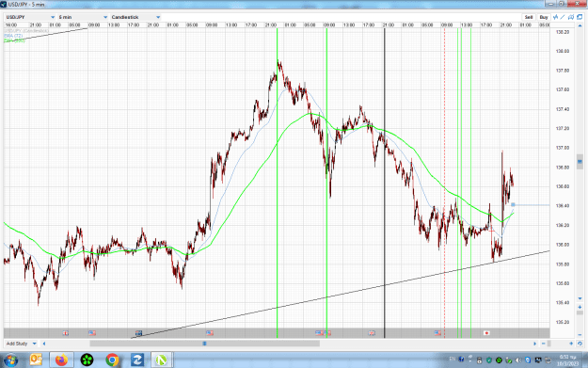
Task: Click the horizontal zoom out minus icon
Action: click(x=544, y=344)
